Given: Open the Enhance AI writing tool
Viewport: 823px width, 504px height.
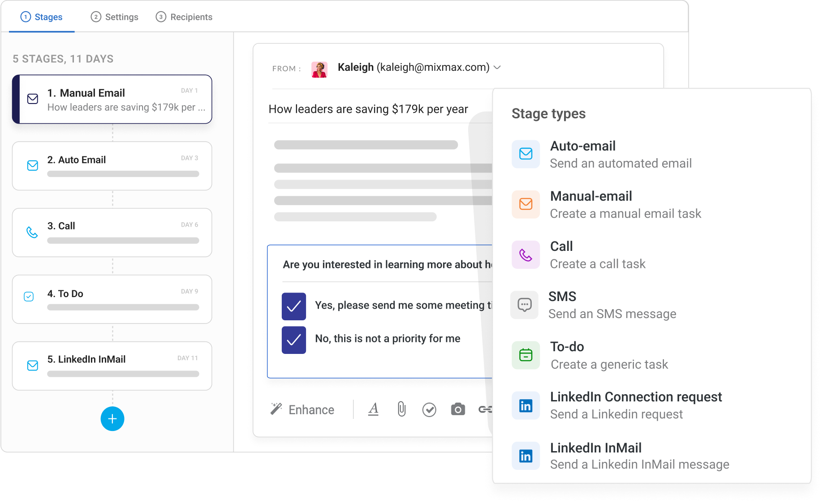Looking at the screenshot, I should tap(303, 409).
